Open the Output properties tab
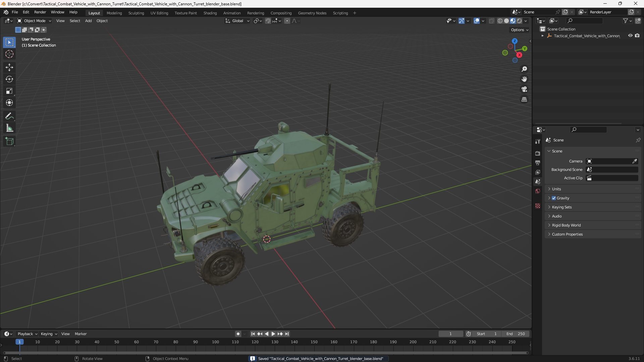The width and height of the screenshot is (644, 362). click(x=538, y=163)
